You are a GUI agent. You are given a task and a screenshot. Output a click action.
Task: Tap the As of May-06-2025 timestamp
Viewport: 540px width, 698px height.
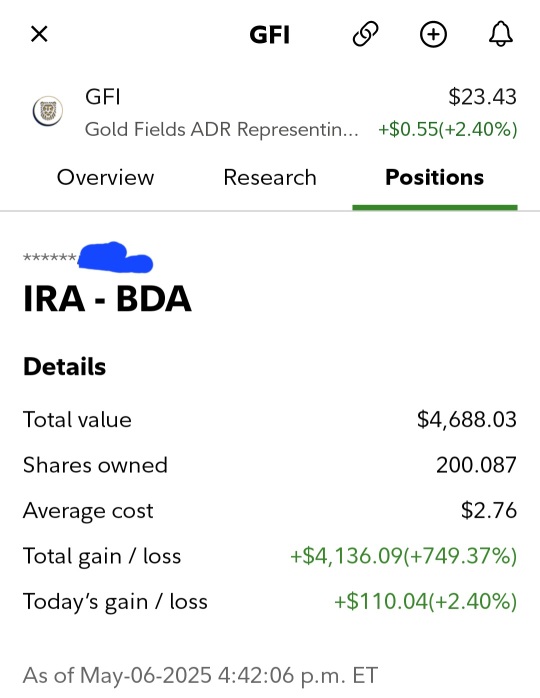200,675
